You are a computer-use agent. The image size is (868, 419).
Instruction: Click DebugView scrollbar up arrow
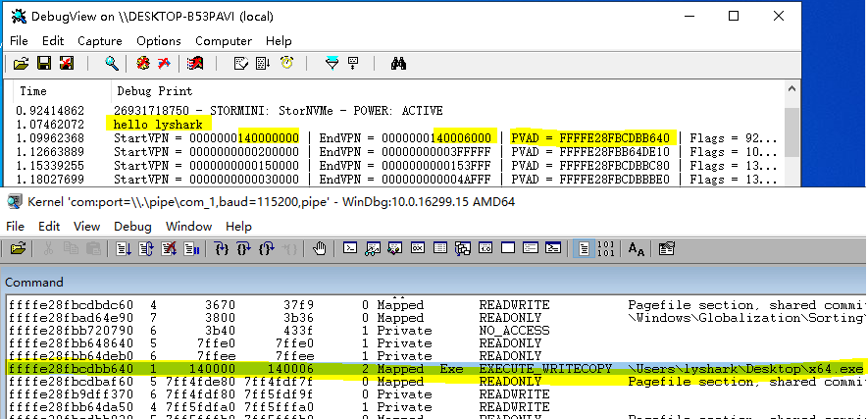click(x=791, y=88)
